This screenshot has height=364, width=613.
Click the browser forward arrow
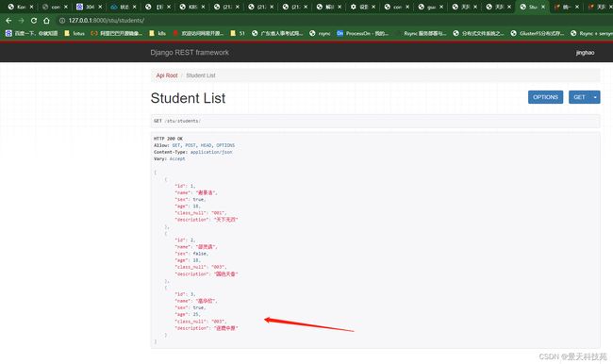pos(21,21)
